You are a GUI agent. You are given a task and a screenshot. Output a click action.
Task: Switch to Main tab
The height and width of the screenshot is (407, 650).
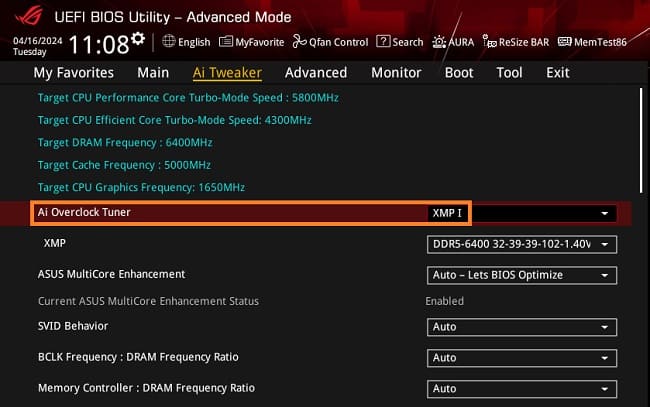(x=153, y=73)
